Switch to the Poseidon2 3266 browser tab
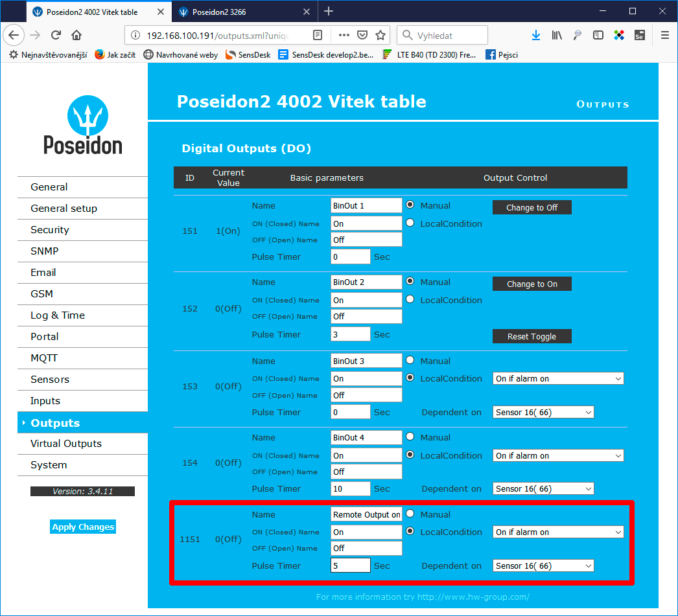Image resolution: width=678 pixels, height=616 pixels. point(245,12)
